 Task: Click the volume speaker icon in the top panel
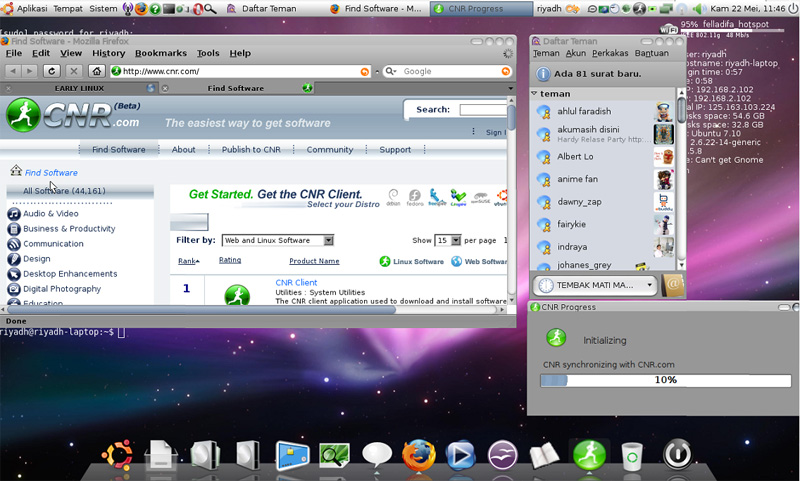coord(699,9)
